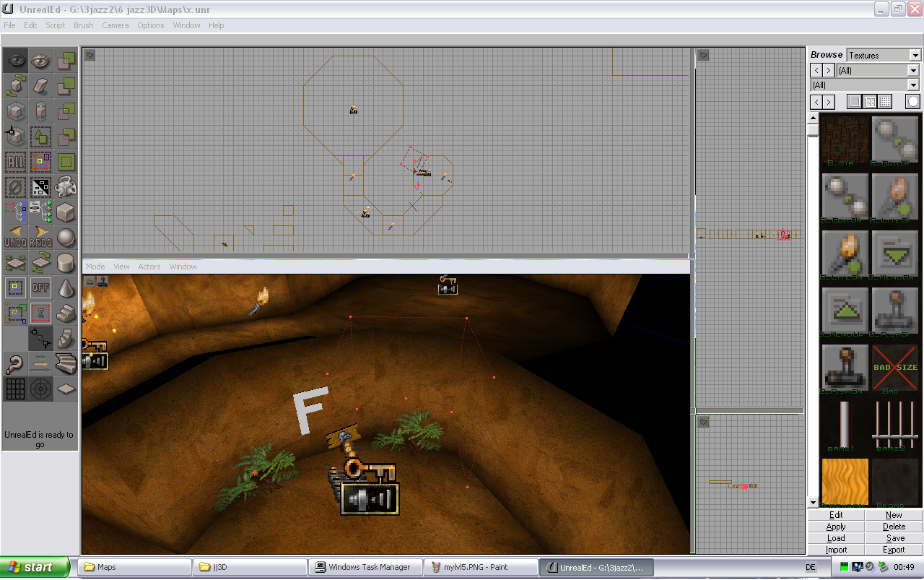Viewport: 924px width, 580px height.
Task: Click the UNDO arrow button
Action: pos(16,237)
